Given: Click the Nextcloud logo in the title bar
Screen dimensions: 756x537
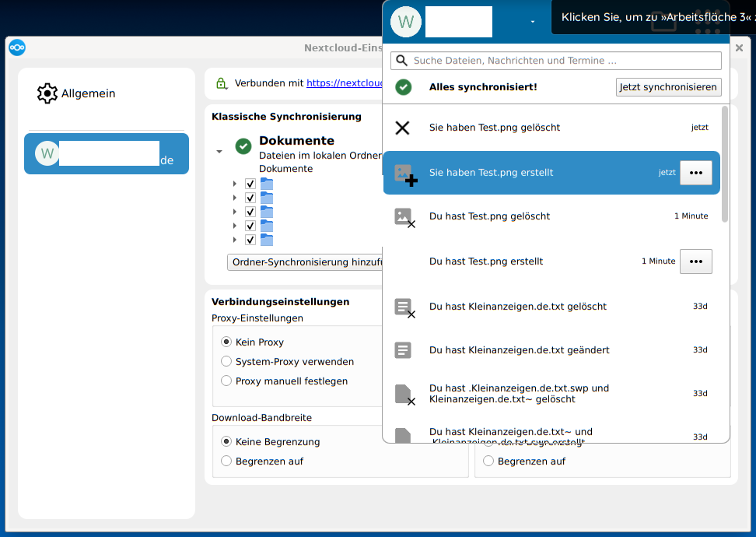Looking at the screenshot, I should (x=17, y=47).
